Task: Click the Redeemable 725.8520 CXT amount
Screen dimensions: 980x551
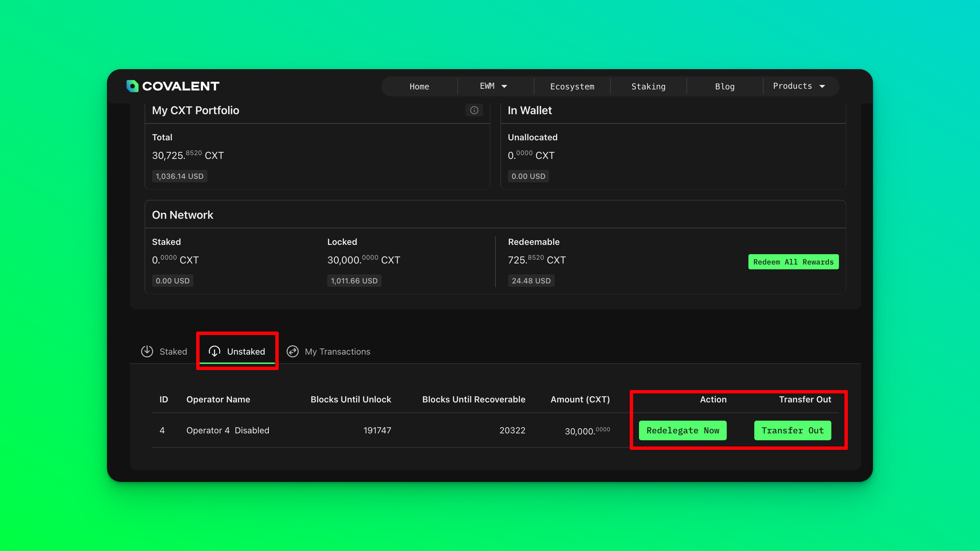Action: tap(537, 260)
